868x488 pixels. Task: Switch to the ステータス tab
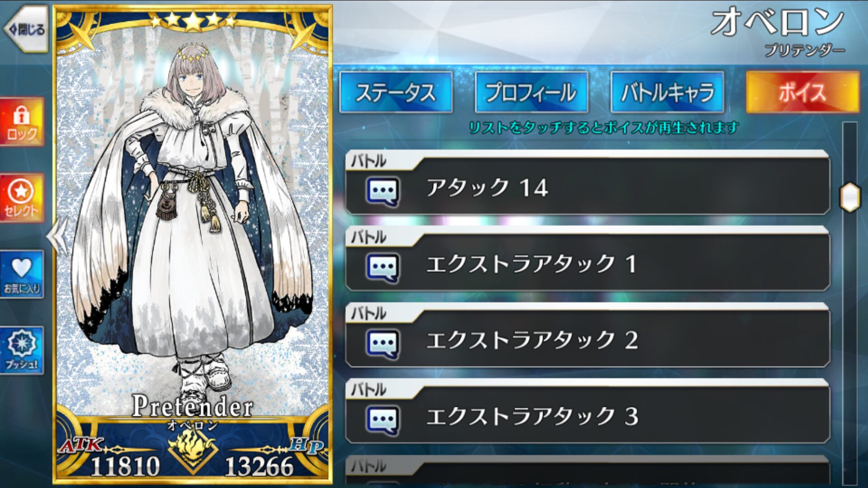tap(396, 92)
